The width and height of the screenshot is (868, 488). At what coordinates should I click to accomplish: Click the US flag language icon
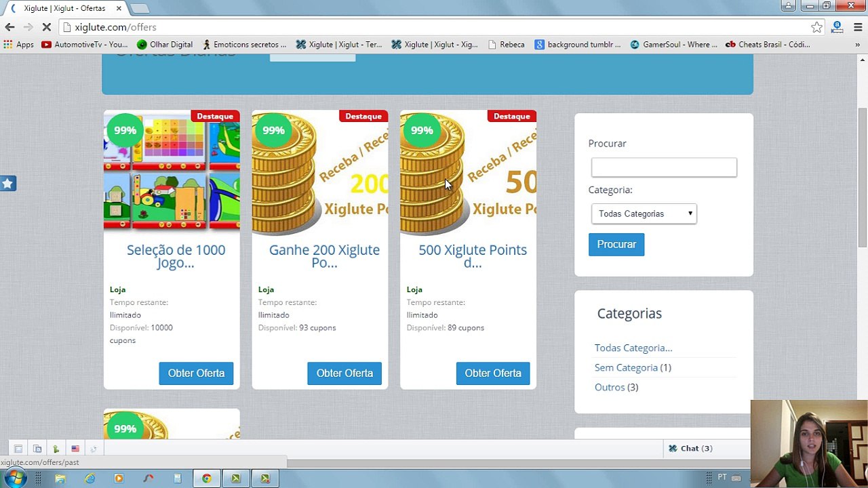click(75, 449)
